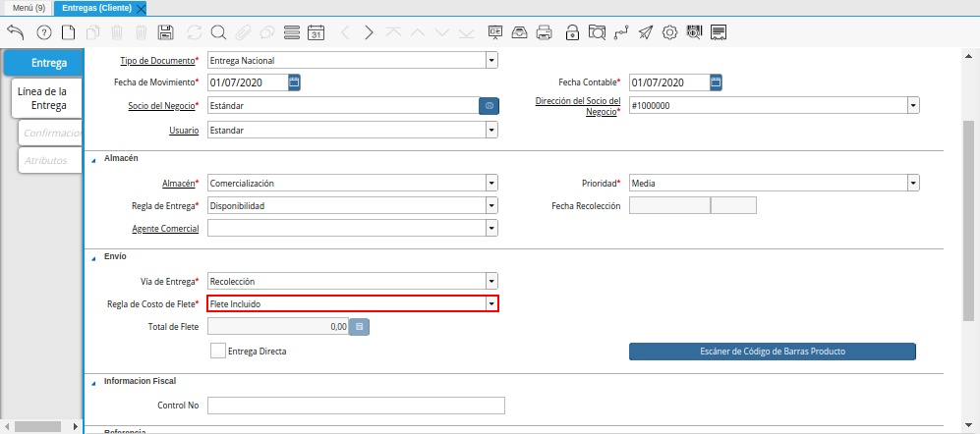
Task: Select the Entregas (Cliente) tab
Action: (97, 8)
